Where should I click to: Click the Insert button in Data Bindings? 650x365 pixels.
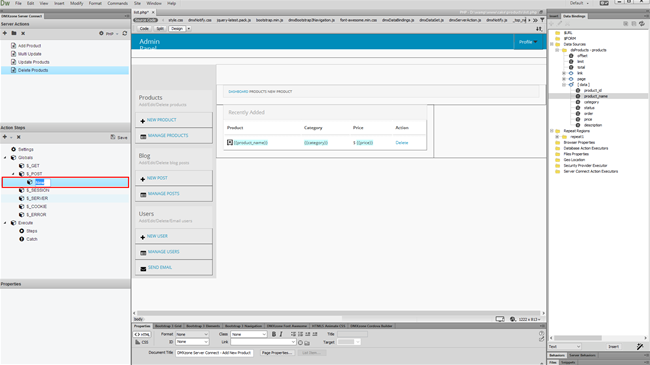tap(613, 347)
